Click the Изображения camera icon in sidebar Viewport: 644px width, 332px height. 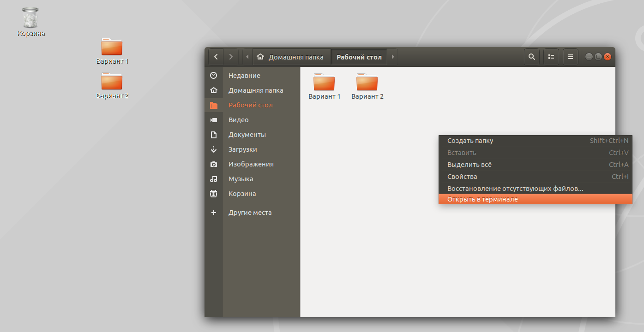[x=213, y=164]
